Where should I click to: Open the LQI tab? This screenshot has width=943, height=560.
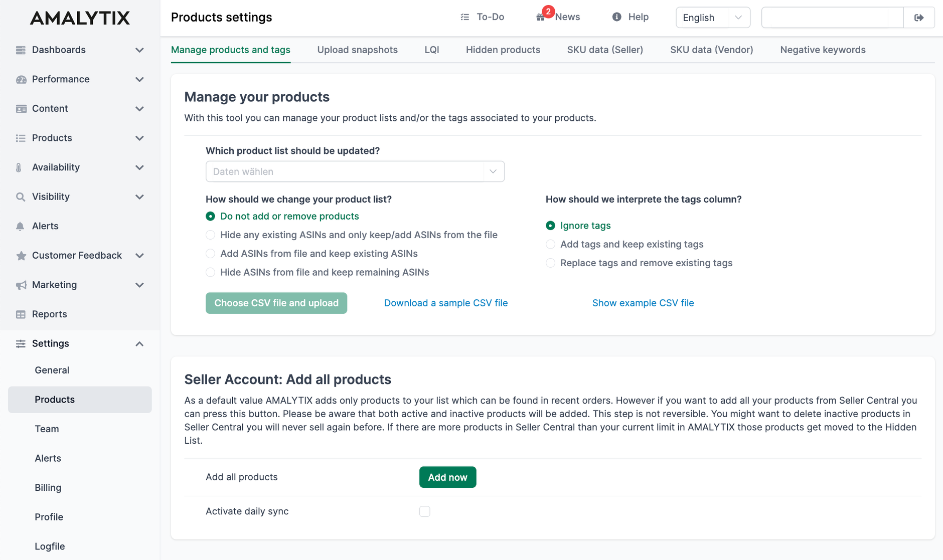click(432, 50)
